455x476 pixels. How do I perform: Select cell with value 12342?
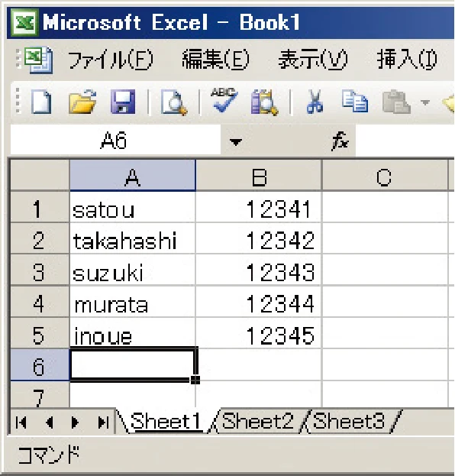click(259, 239)
